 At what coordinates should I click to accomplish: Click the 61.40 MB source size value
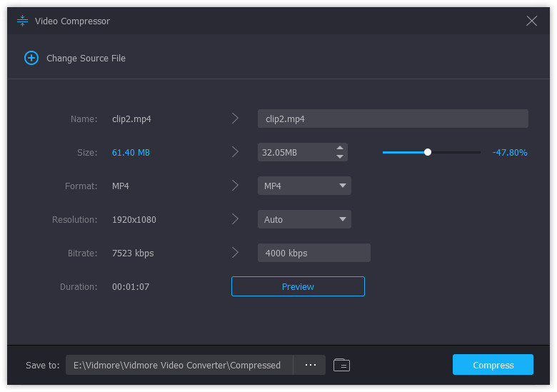[131, 152]
